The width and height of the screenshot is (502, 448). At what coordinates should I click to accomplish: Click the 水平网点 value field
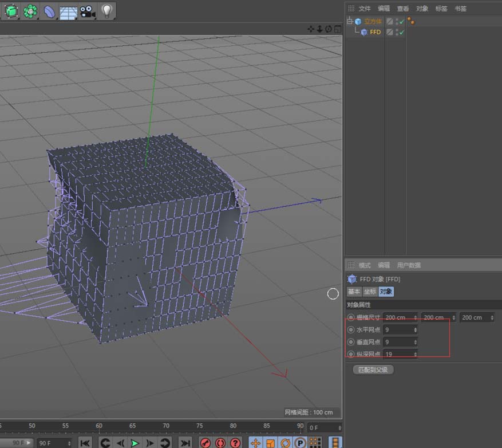click(399, 329)
